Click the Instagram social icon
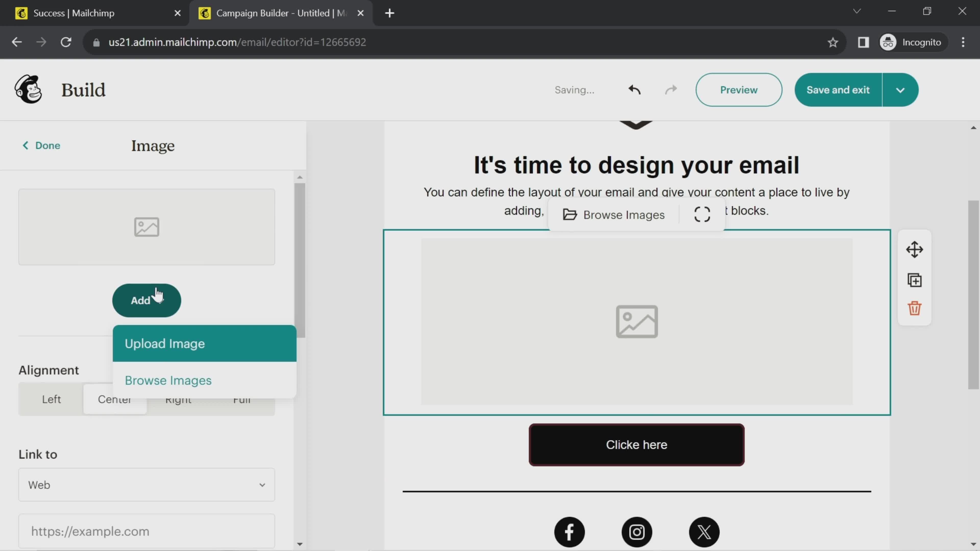980x551 pixels. 636,532
